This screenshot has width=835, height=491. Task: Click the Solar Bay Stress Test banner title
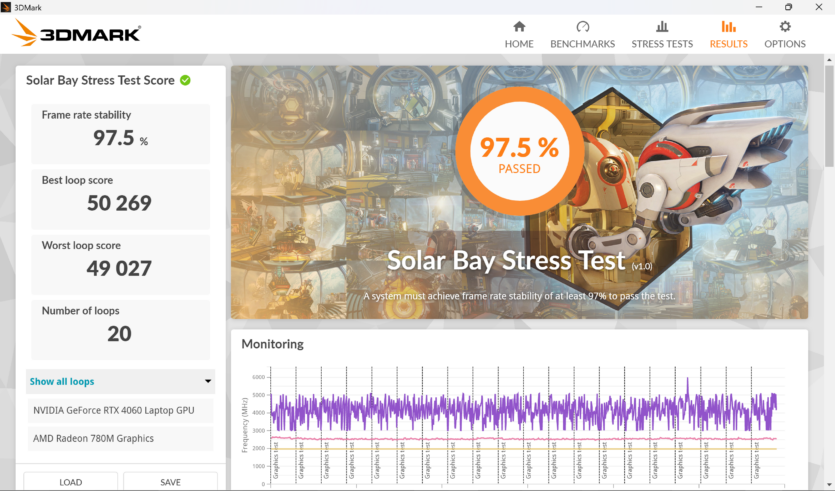point(505,260)
